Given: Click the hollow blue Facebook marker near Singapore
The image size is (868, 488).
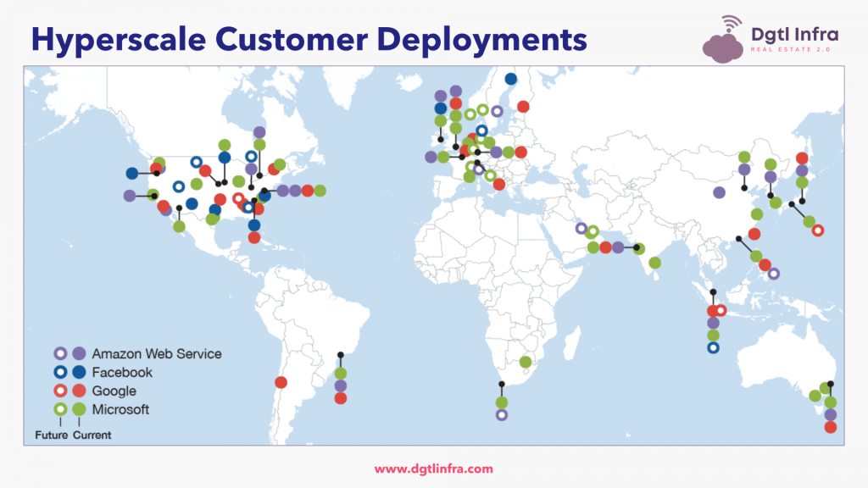Looking at the screenshot, I should pos(713,347).
